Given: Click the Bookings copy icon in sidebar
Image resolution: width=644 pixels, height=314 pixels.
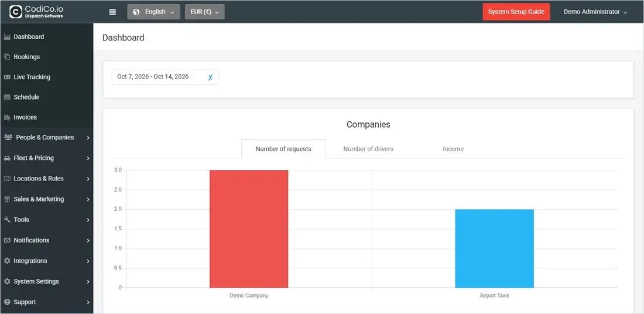Looking at the screenshot, I should coord(7,57).
